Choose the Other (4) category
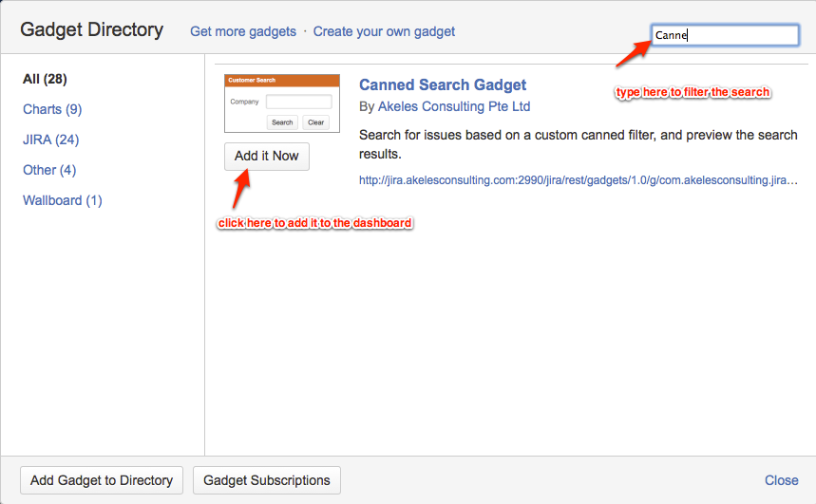Viewport: 816px width, 504px height. pyautogui.click(x=49, y=170)
